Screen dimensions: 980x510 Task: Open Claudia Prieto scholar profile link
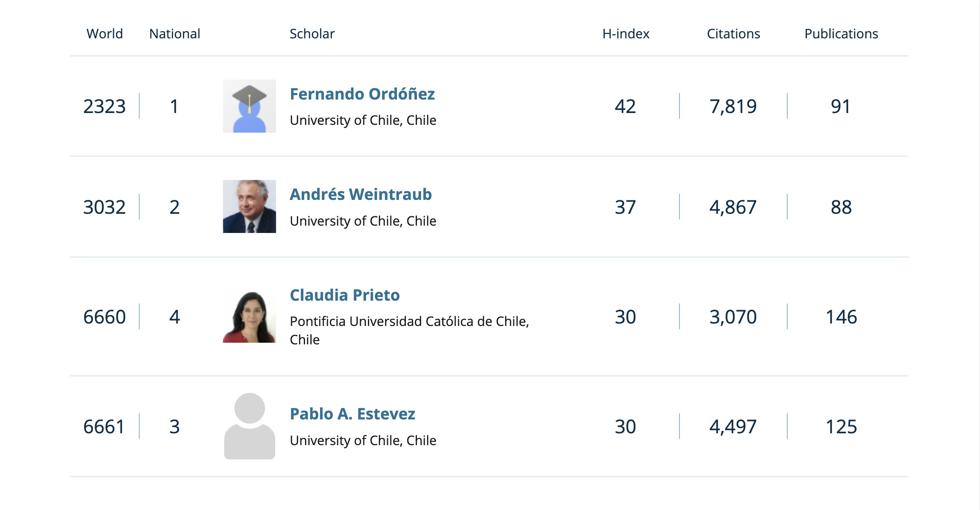(345, 295)
